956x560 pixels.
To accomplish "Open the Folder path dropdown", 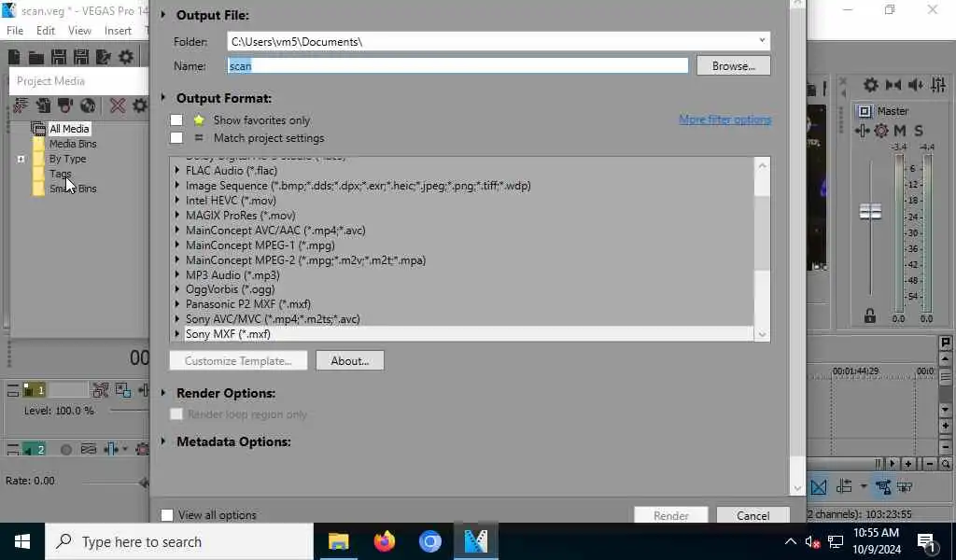I will pos(762,41).
